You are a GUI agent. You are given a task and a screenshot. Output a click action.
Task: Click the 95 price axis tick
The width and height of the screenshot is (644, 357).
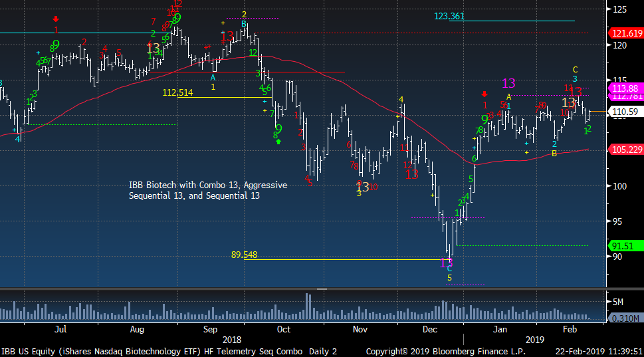pos(617,221)
